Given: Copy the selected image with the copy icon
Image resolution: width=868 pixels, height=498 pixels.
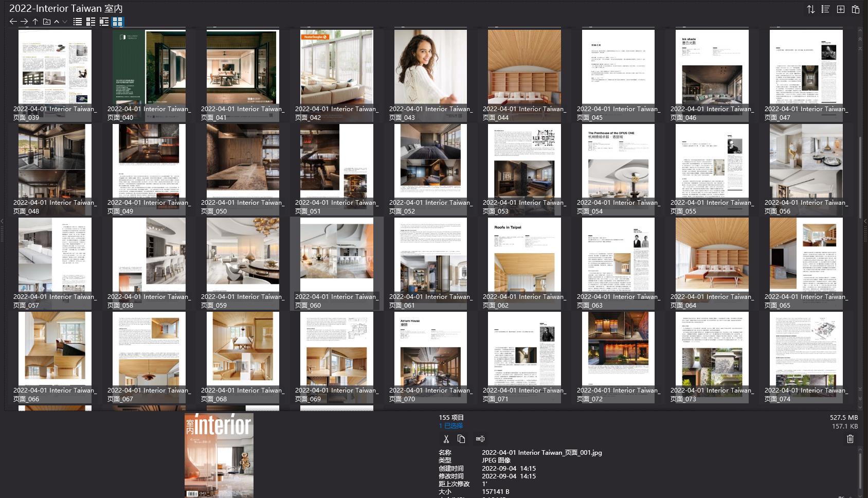Looking at the screenshot, I should pyautogui.click(x=461, y=438).
